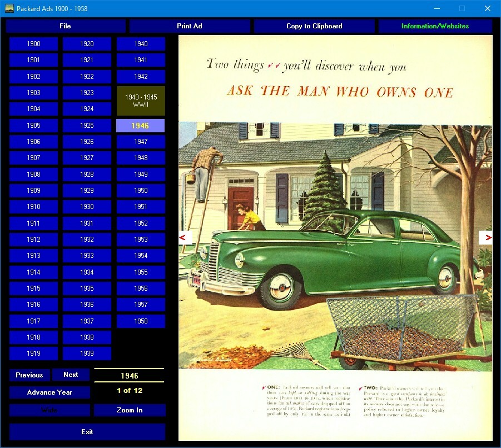501x448 pixels.
Task: Select year 1923
Action: pyautogui.click(x=87, y=93)
